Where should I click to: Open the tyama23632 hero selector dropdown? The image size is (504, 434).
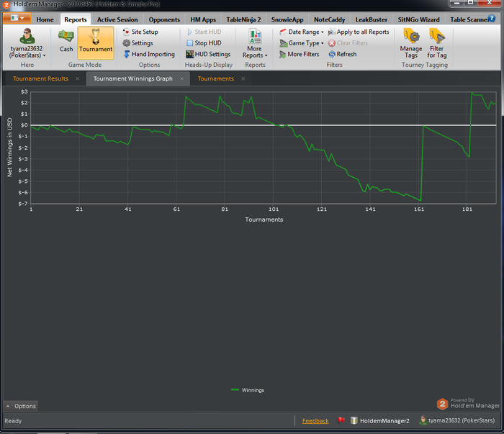coord(27,44)
